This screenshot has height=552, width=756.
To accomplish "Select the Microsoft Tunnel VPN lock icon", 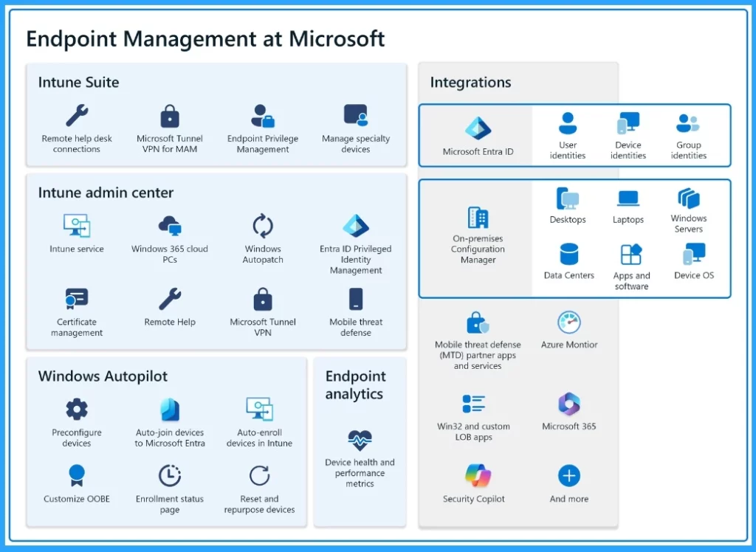I will click(x=263, y=299).
